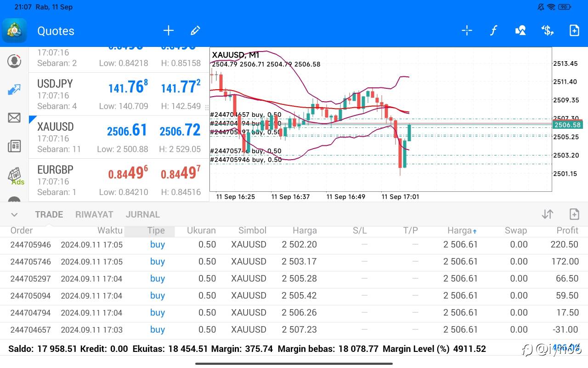588x368 pixels.
Task: Tap the battery indicator showing 90
Action: [565, 7]
